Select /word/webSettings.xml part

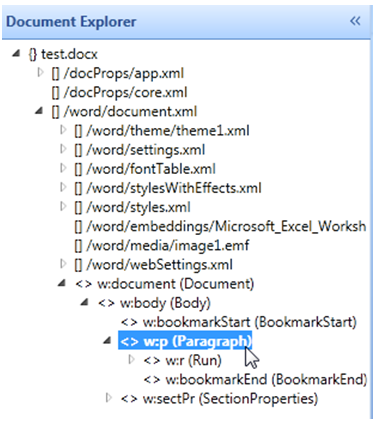153,265
